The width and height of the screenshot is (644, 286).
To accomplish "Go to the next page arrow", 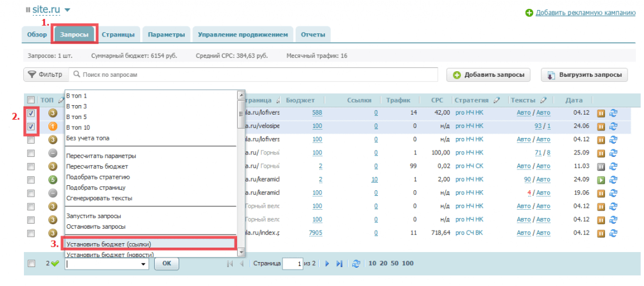I will [x=327, y=264].
